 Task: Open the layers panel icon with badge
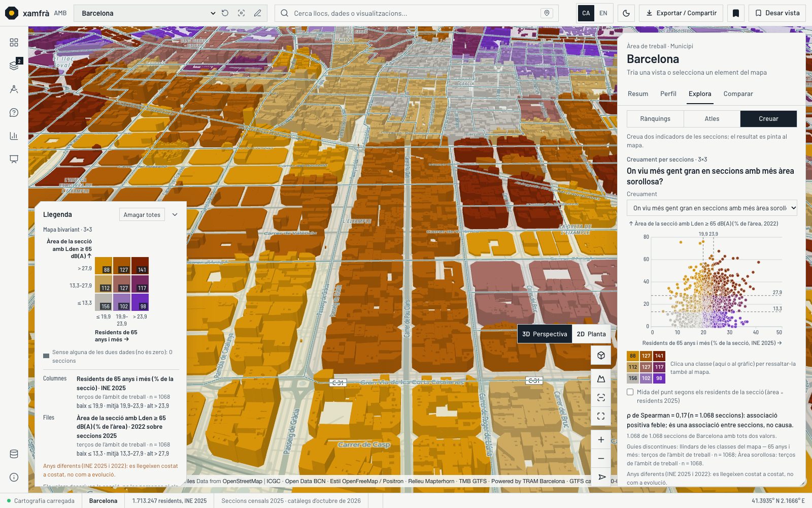pos(14,66)
